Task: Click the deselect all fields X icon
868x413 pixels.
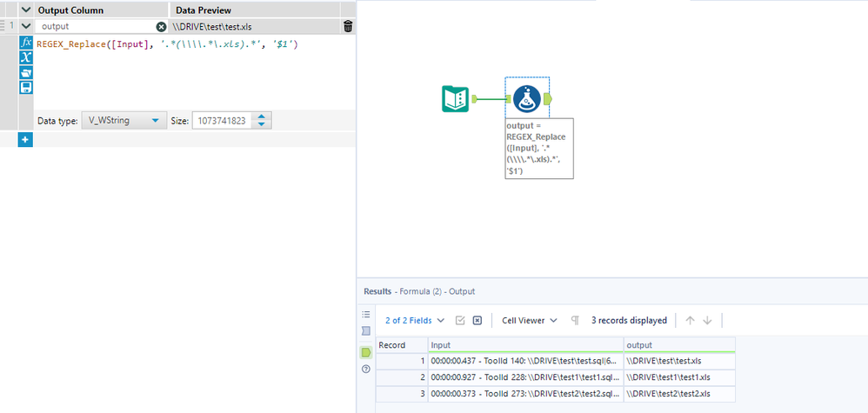Action: pos(477,320)
